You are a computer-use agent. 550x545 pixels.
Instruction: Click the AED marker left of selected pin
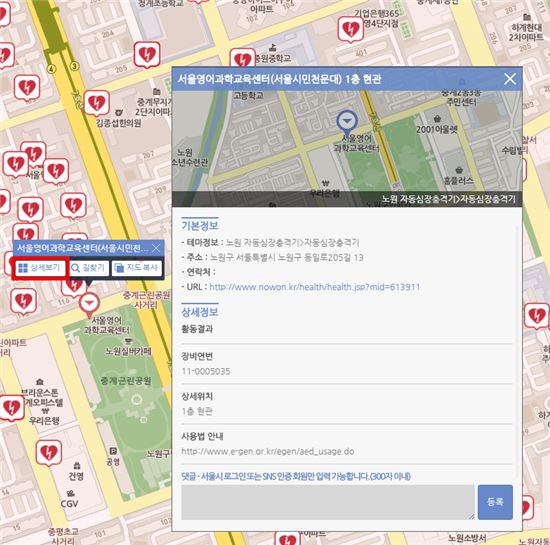point(24,302)
